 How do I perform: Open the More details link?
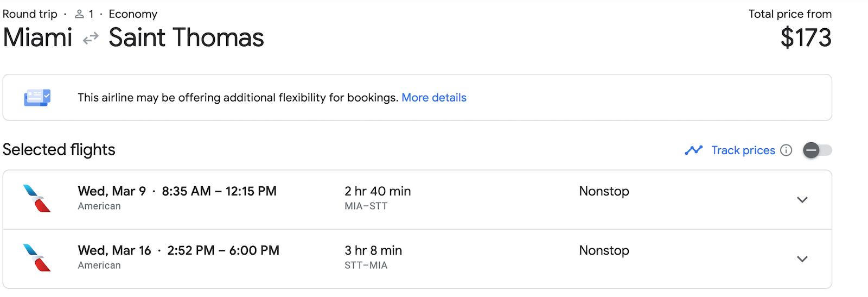433,98
